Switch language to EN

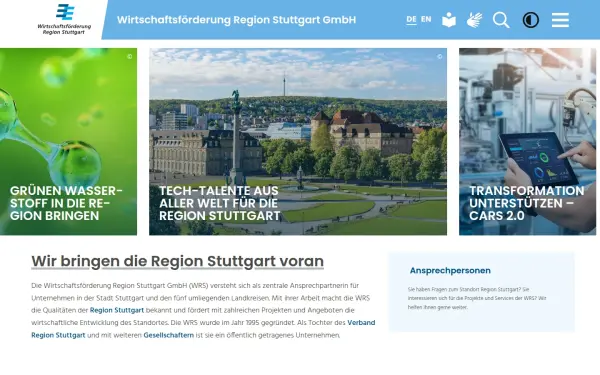point(426,19)
